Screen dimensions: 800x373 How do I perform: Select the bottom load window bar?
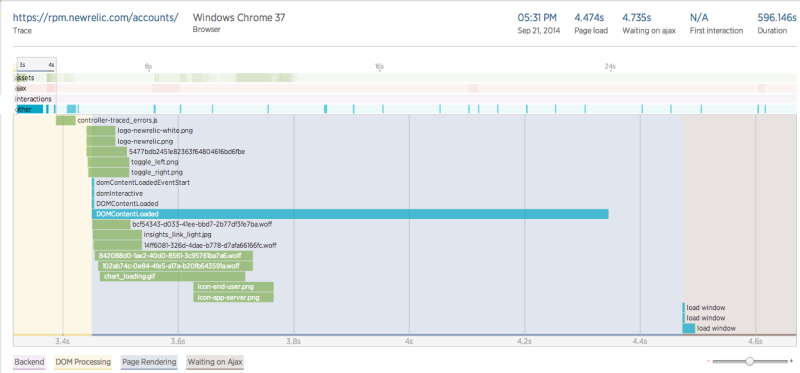click(689, 329)
